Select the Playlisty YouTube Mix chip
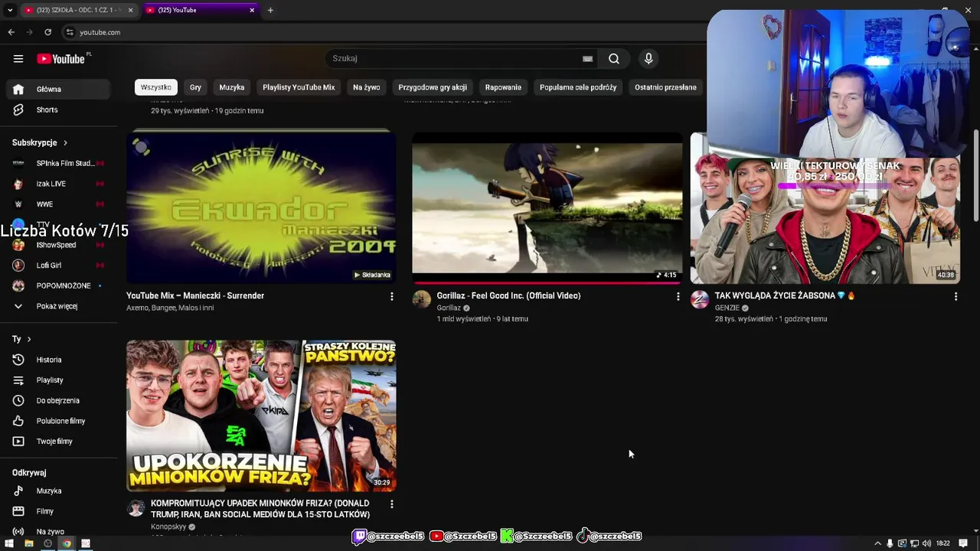The width and height of the screenshot is (980, 551). tap(299, 87)
